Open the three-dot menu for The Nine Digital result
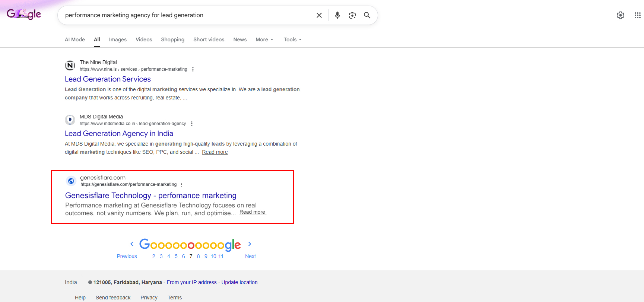Image resolution: width=644 pixels, height=302 pixels. [193, 69]
